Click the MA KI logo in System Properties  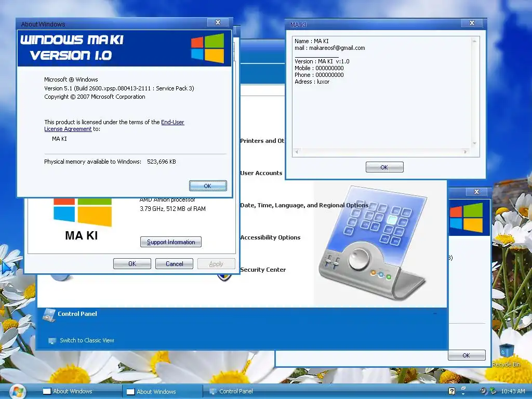pyautogui.click(x=82, y=219)
